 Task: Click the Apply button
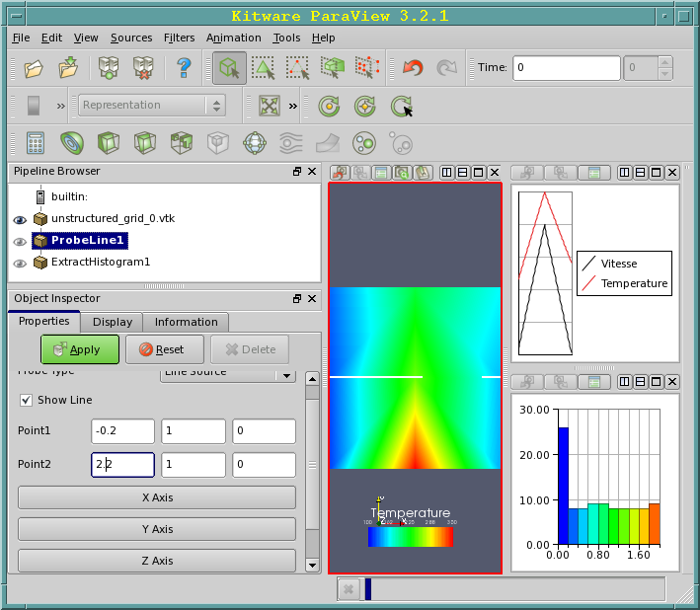tap(79, 349)
